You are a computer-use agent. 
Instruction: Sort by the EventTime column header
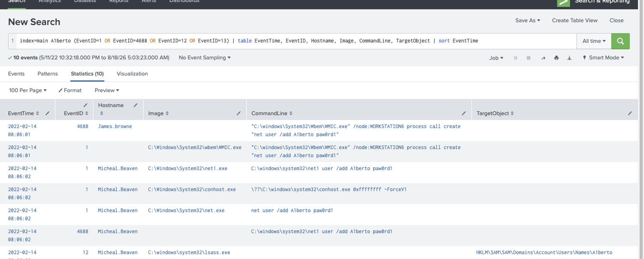(24, 113)
